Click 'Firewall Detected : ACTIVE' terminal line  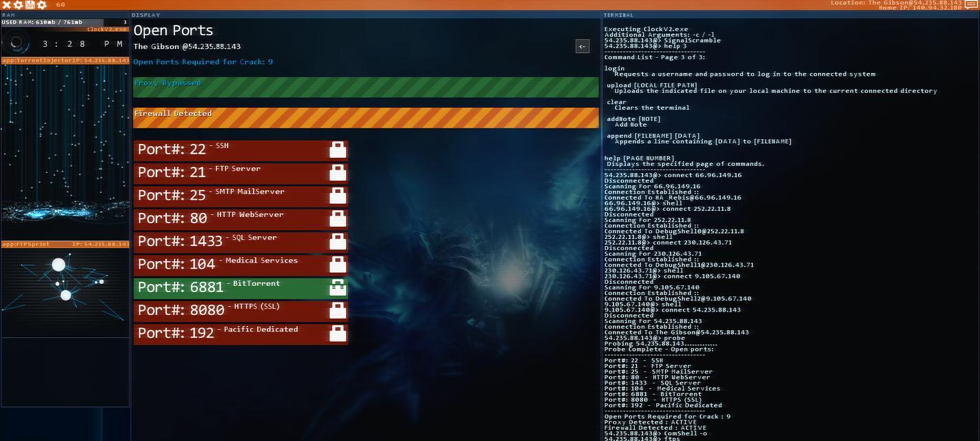pos(655,427)
